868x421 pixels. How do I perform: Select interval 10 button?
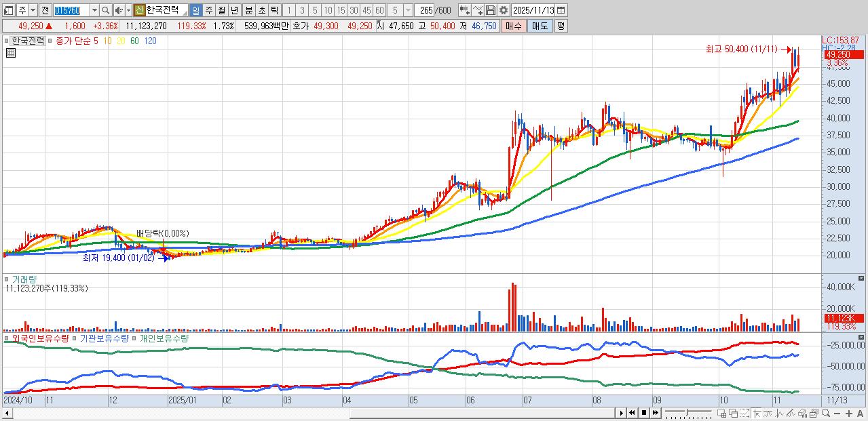coord(327,10)
